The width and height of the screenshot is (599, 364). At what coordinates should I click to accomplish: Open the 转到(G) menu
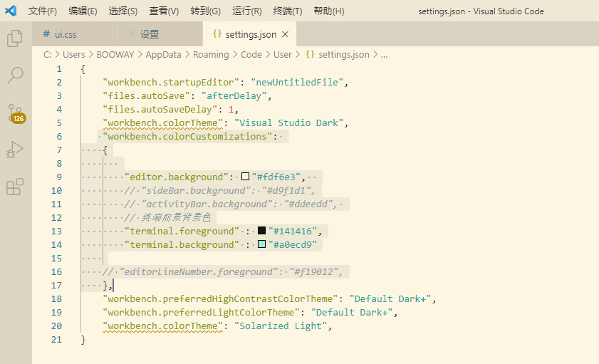tap(206, 11)
